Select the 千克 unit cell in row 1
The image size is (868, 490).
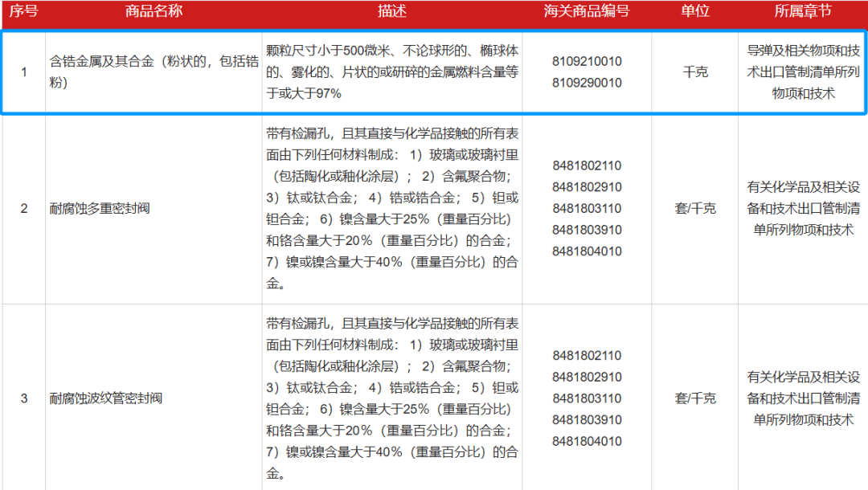(695, 71)
